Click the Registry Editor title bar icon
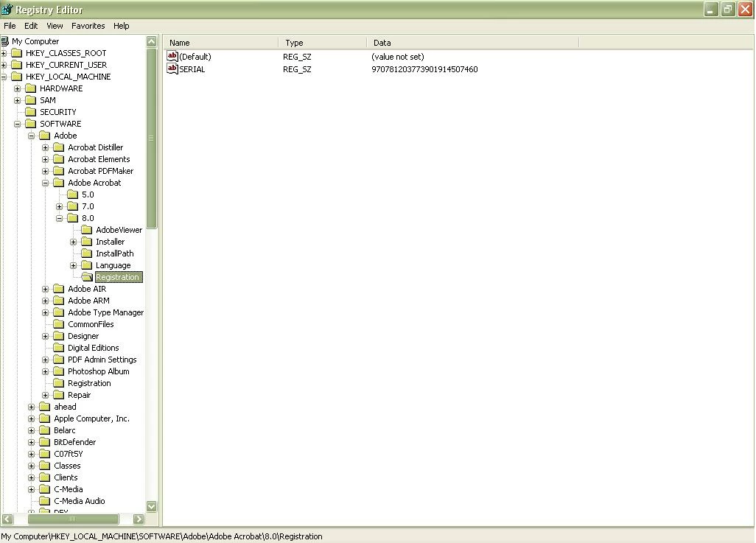This screenshot has width=756, height=543. click(7, 9)
